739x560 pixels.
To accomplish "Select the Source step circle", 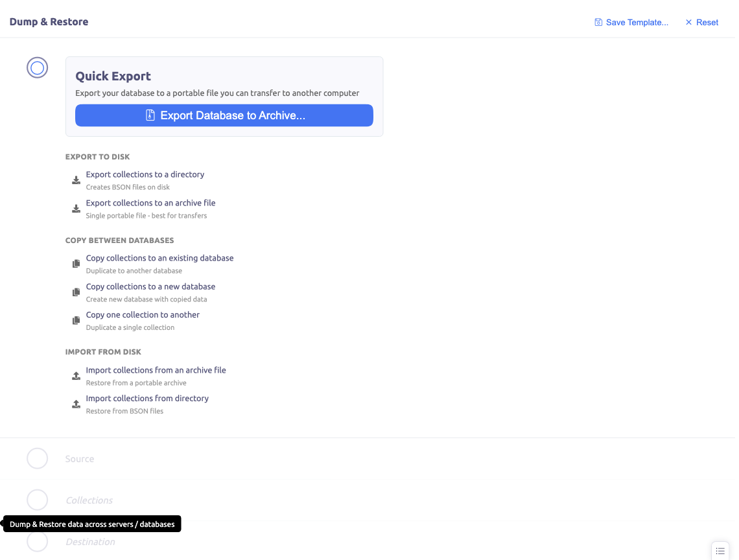I will 37,459.
